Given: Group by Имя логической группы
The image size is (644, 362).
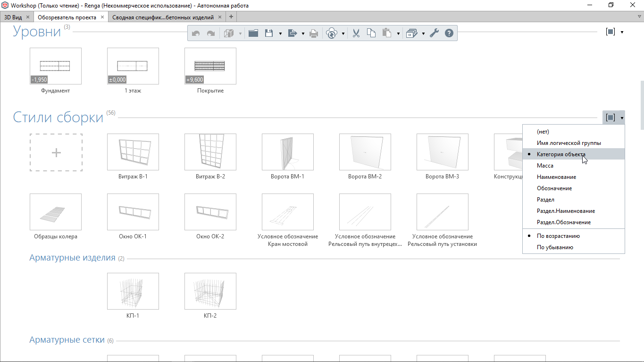Looking at the screenshot, I should click(x=574, y=143).
